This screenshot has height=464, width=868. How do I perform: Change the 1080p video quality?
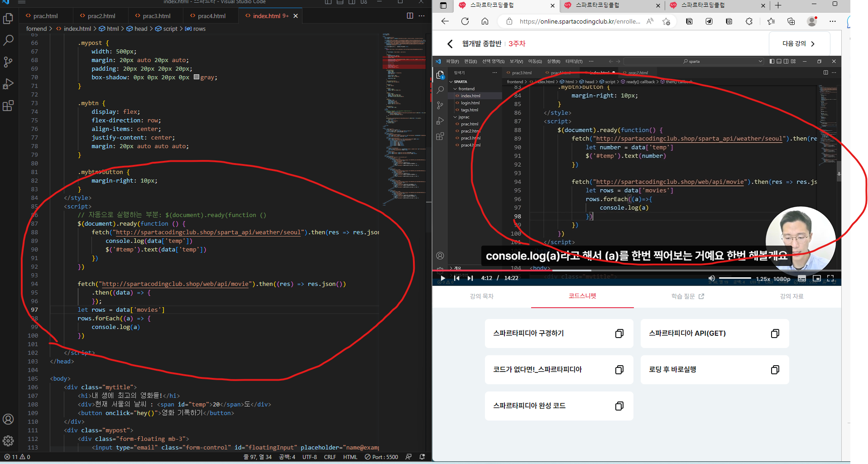(782, 279)
